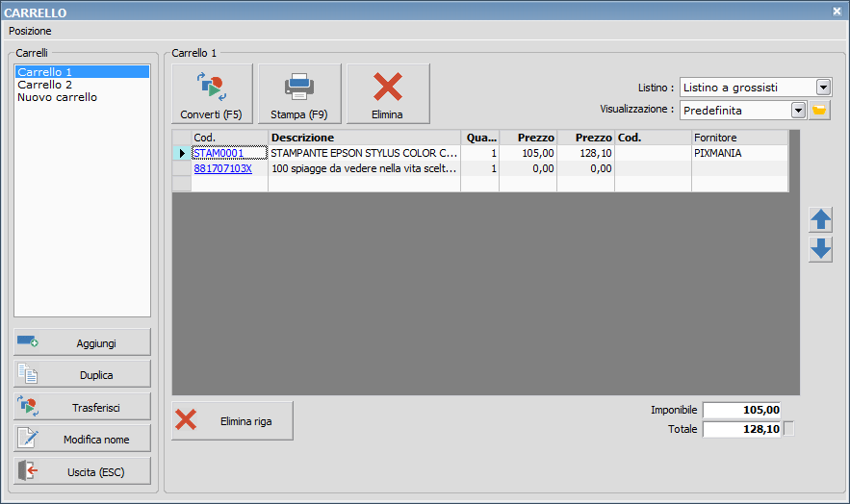Print the cart with Stampa (F9)
Screen dimensions: 850x504
299,93
